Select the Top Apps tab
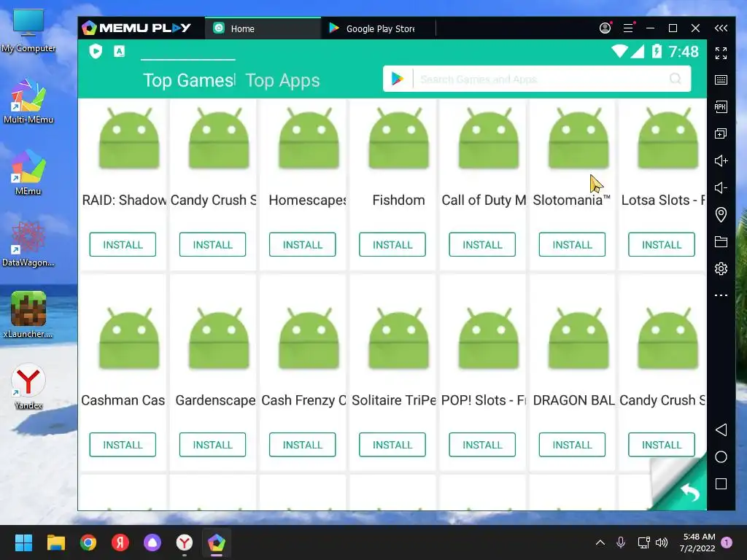Screen dimensions: 747x560 point(282,80)
